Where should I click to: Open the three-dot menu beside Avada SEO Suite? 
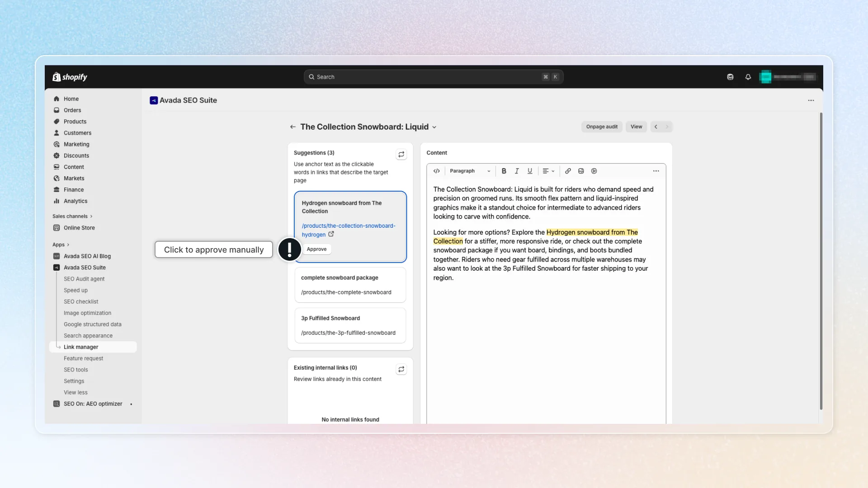tap(811, 100)
